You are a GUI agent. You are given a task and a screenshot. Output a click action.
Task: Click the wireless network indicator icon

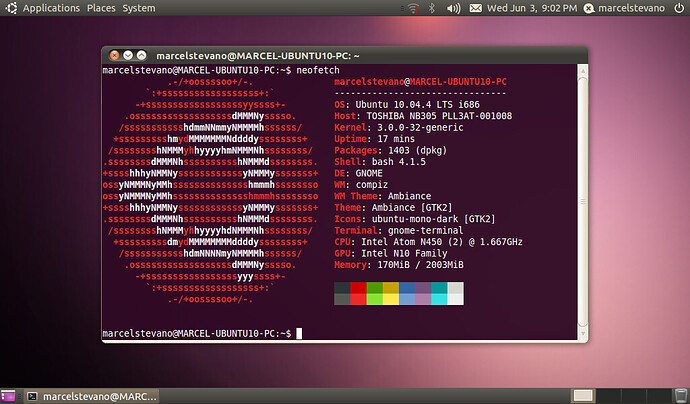(413, 8)
